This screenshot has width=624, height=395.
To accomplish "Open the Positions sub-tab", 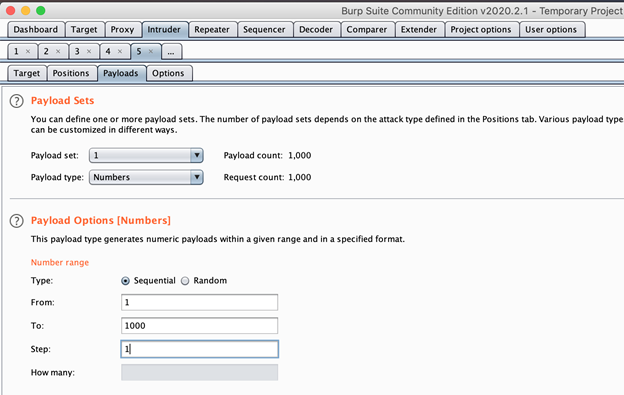I will (x=71, y=73).
